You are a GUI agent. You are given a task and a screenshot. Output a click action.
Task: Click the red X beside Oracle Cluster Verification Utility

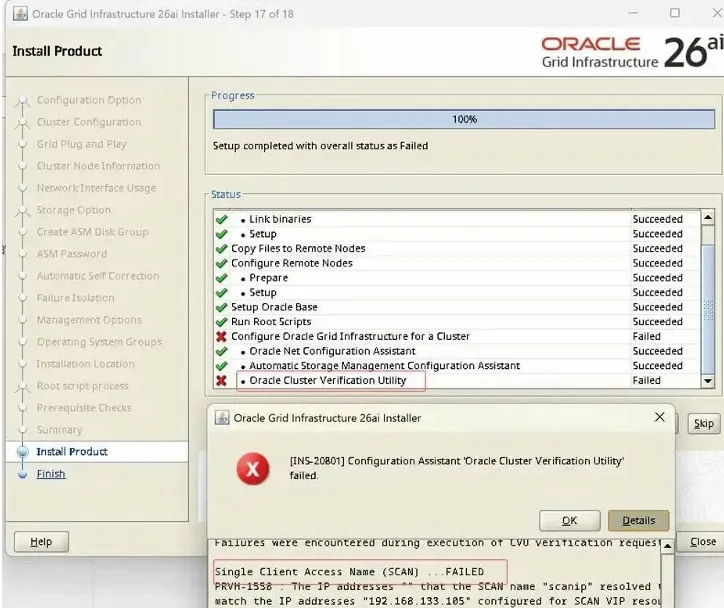click(221, 380)
